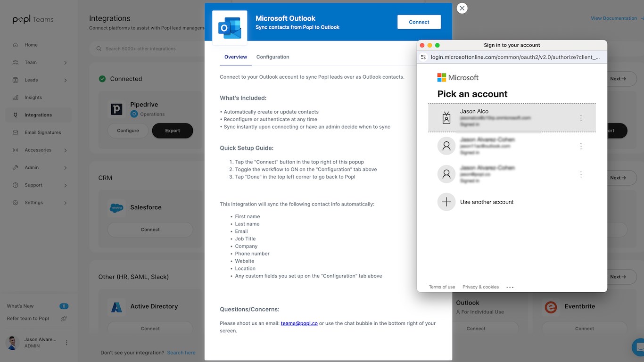Click the What's New count badge
Image resolution: width=644 pixels, height=362 pixels.
(x=64, y=306)
